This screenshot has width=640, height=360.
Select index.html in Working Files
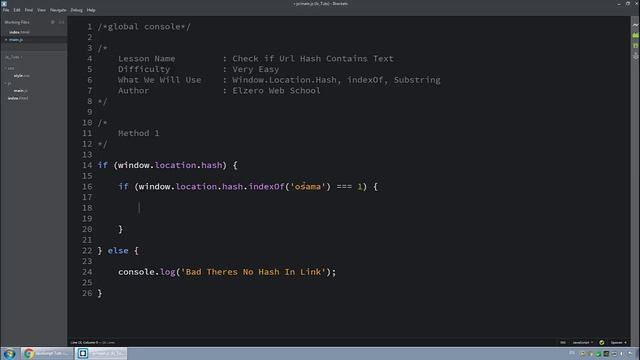click(19, 32)
